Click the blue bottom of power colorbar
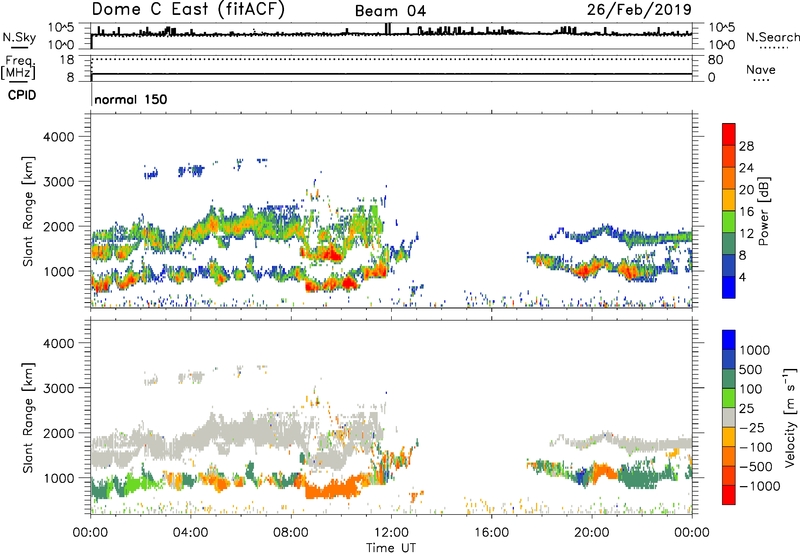 pyautogui.click(x=729, y=287)
